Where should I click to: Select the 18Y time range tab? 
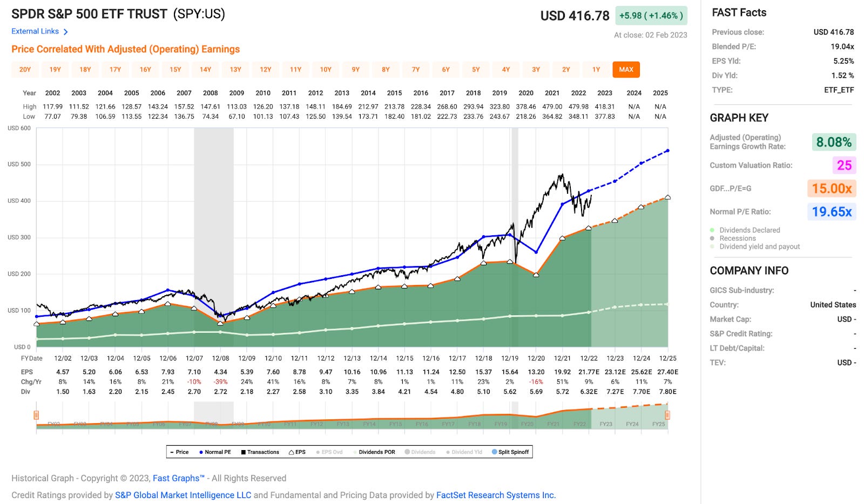(x=85, y=70)
